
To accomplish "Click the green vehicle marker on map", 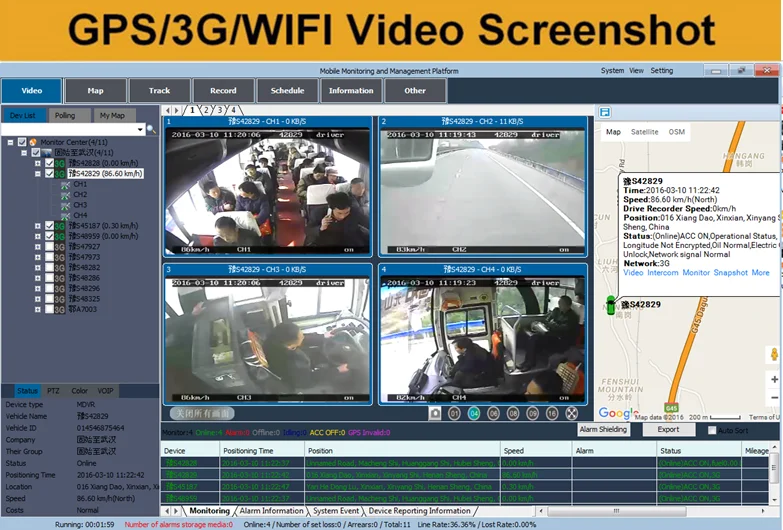I will [611, 304].
